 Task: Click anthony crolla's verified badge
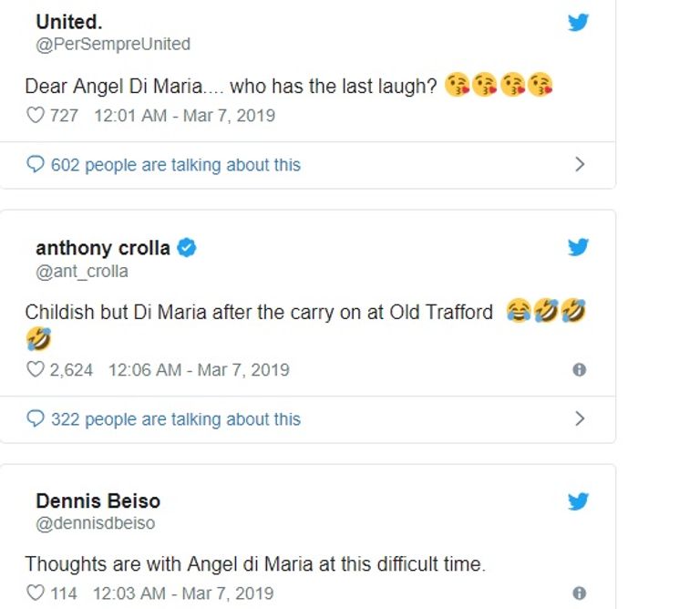click(x=187, y=248)
